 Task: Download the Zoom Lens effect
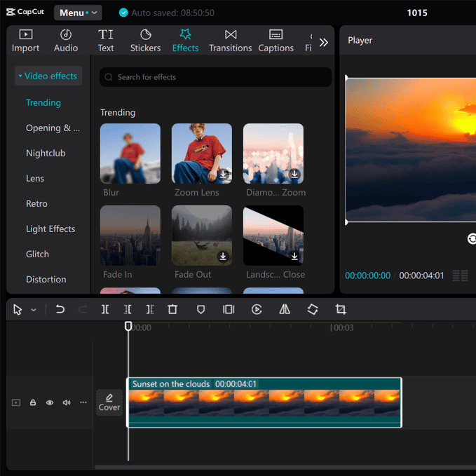[x=223, y=175]
